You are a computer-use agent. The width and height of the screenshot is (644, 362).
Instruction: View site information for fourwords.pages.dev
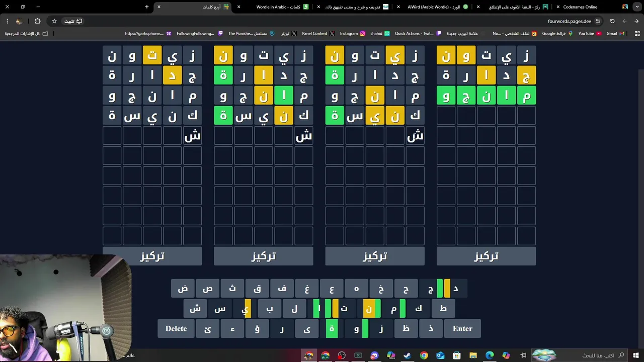pos(598,21)
